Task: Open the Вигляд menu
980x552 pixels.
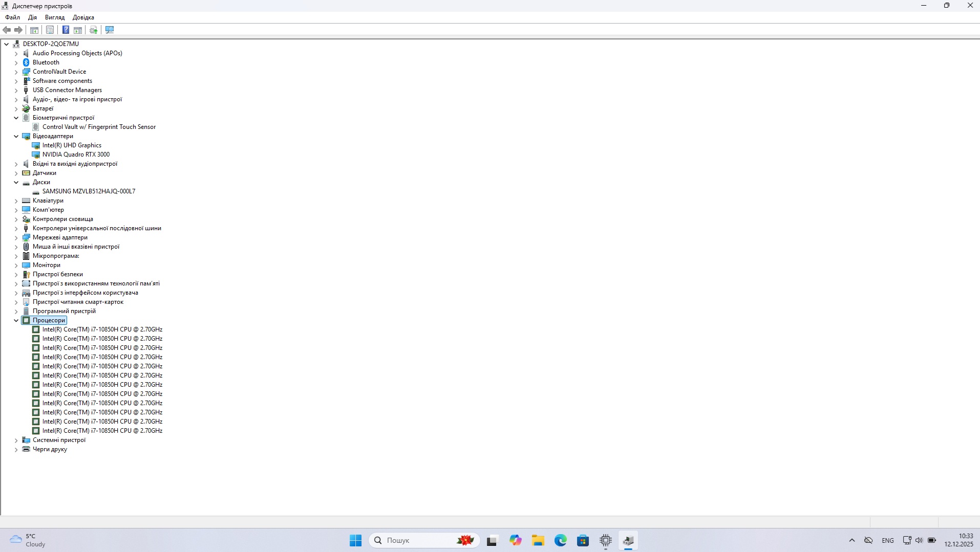Action: pyautogui.click(x=54, y=17)
